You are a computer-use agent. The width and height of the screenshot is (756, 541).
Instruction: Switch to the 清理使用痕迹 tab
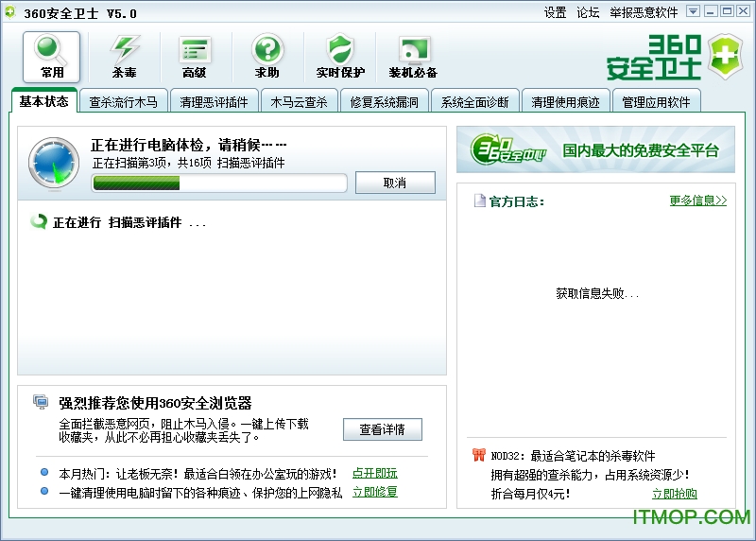coord(565,102)
